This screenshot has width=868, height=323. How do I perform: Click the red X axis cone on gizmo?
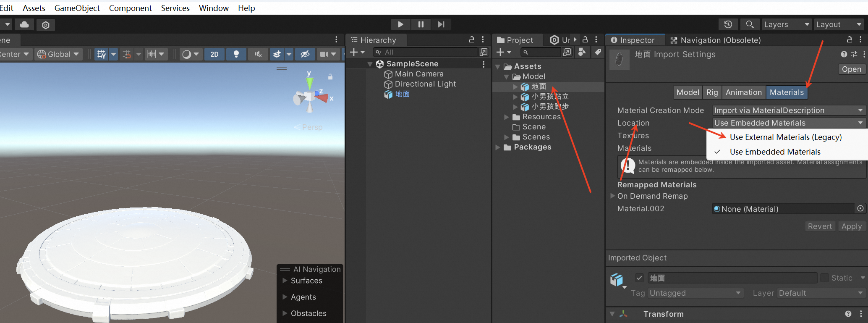click(x=322, y=98)
